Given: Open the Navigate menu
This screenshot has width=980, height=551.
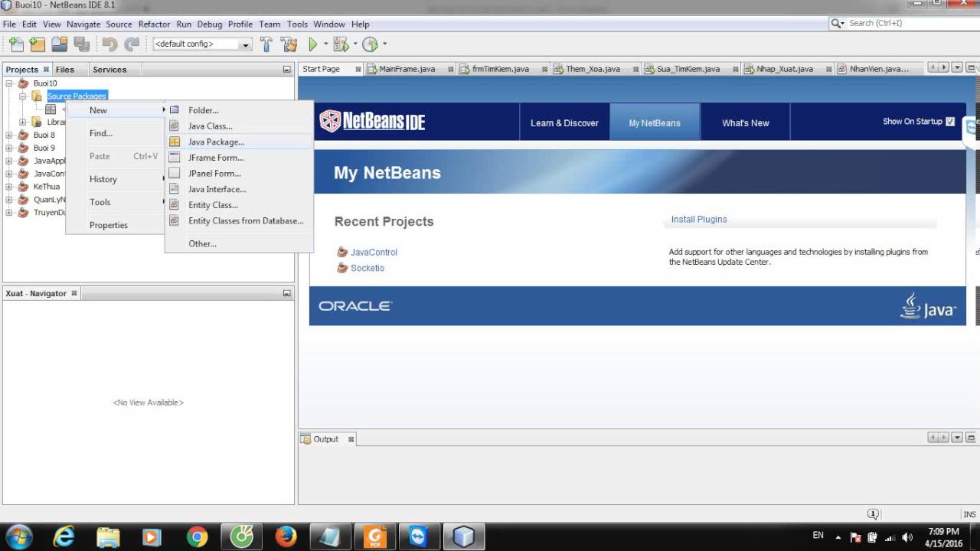Looking at the screenshot, I should point(83,24).
